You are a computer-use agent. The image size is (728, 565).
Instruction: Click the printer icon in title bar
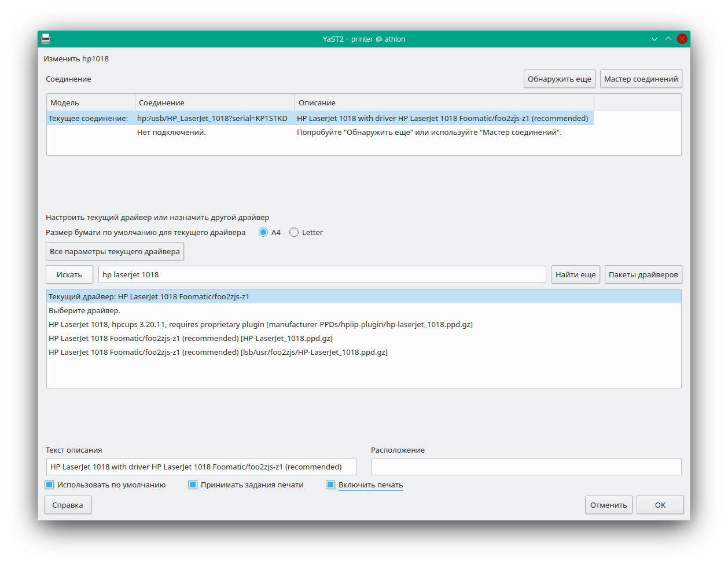point(46,39)
